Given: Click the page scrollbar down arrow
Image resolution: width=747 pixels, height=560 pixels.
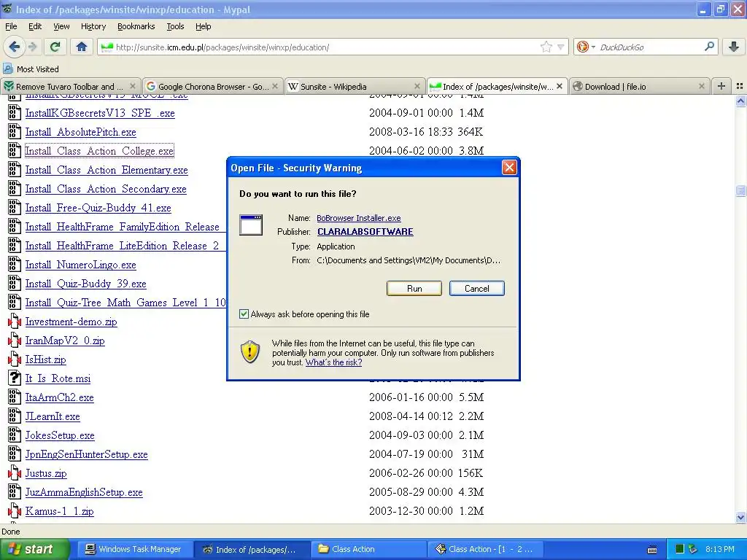Looking at the screenshot, I should click(740, 518).
